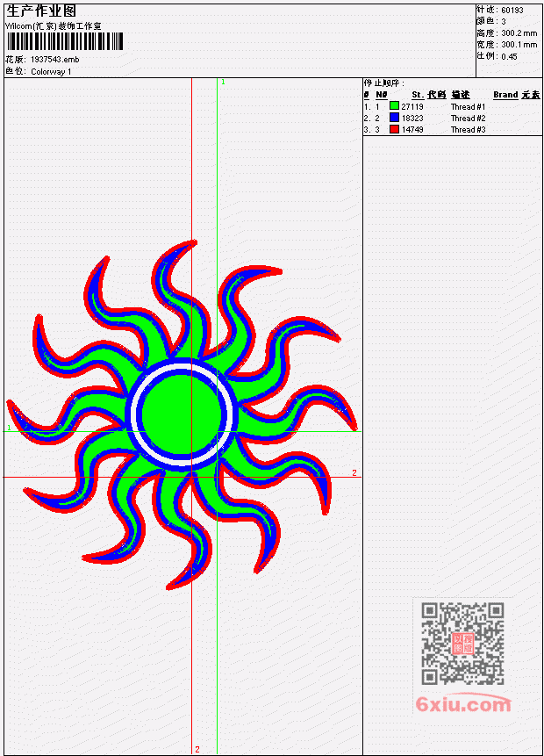Image resolution: width=544 pixels, height=756 pixels.
Task: Select the title 生产作业图
Action: click(x=41, y=11)
